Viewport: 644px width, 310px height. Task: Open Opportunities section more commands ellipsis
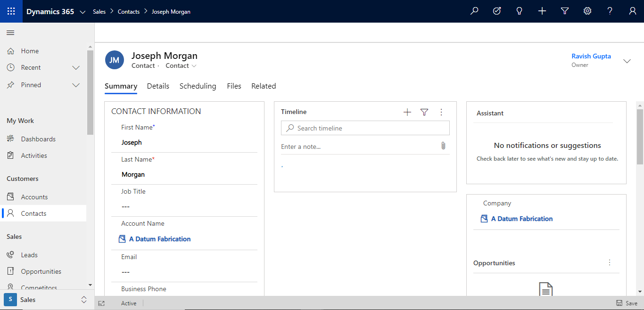[x=610, y=262]
